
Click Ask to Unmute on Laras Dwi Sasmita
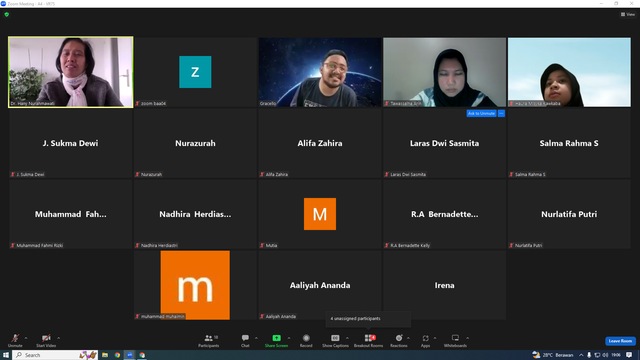tap(481, 113)
